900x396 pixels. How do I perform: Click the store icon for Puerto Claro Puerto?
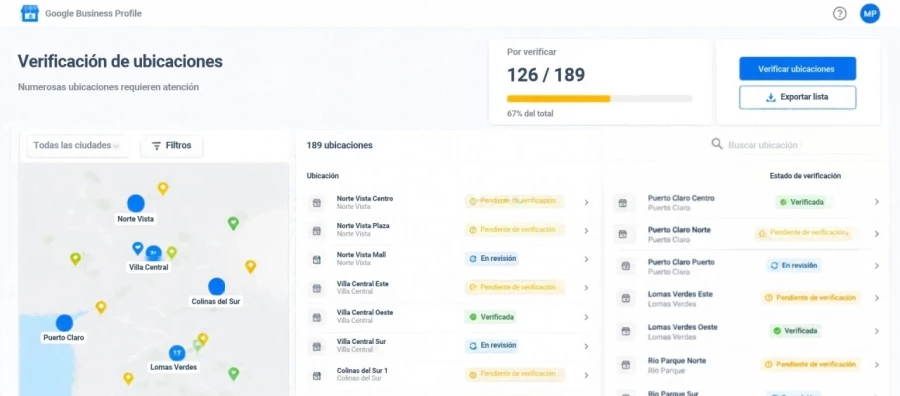point(626,266)
